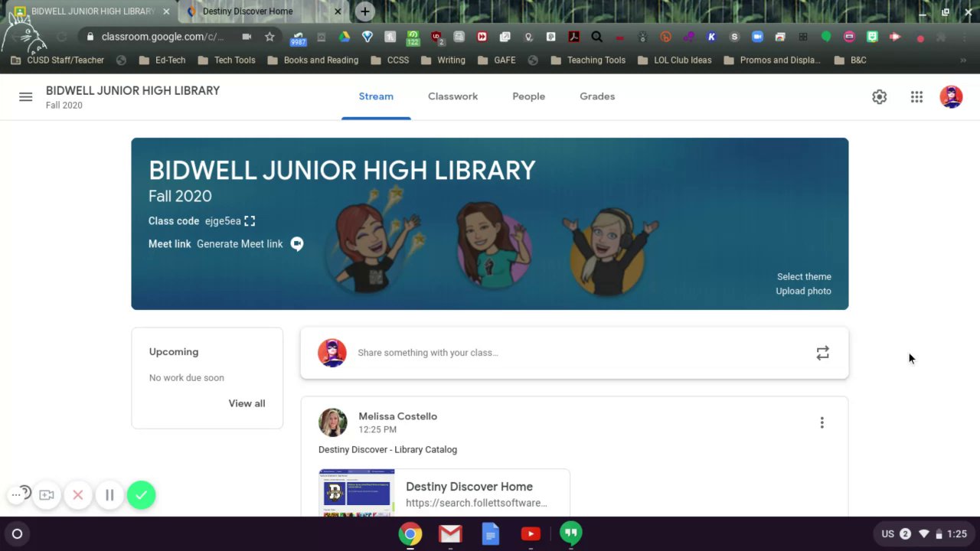Switch to the Grades tab
Image resolution: width=980 pixels, height=551 pixels.
point(597,96)
